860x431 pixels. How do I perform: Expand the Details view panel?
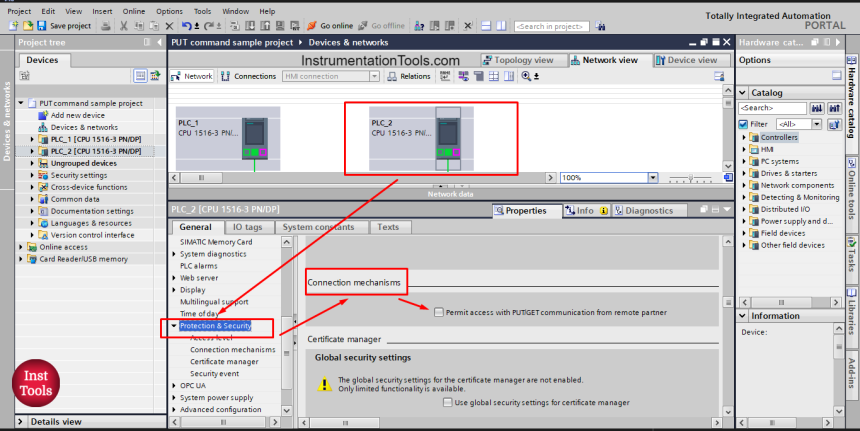(x=21, y=422)
